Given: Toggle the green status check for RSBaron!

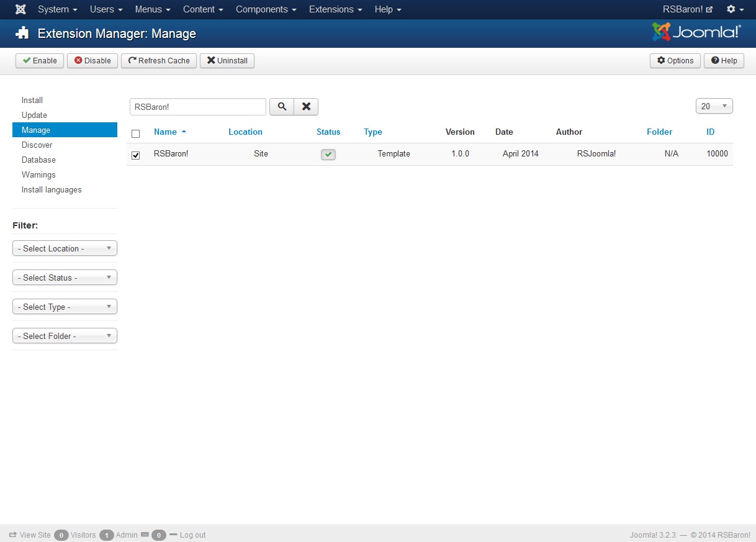Looking at the screenshot, I should coord(328,154).
